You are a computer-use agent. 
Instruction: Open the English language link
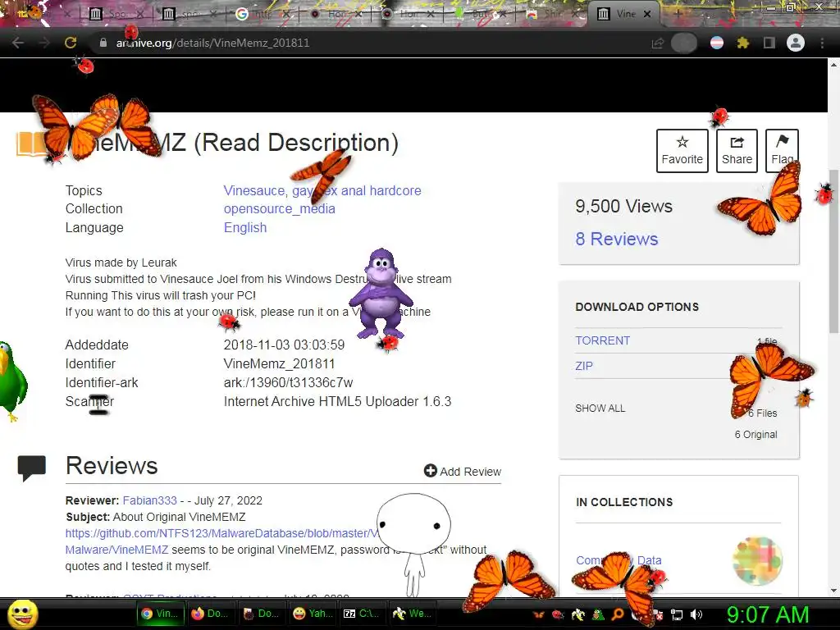tap(244, 228)
